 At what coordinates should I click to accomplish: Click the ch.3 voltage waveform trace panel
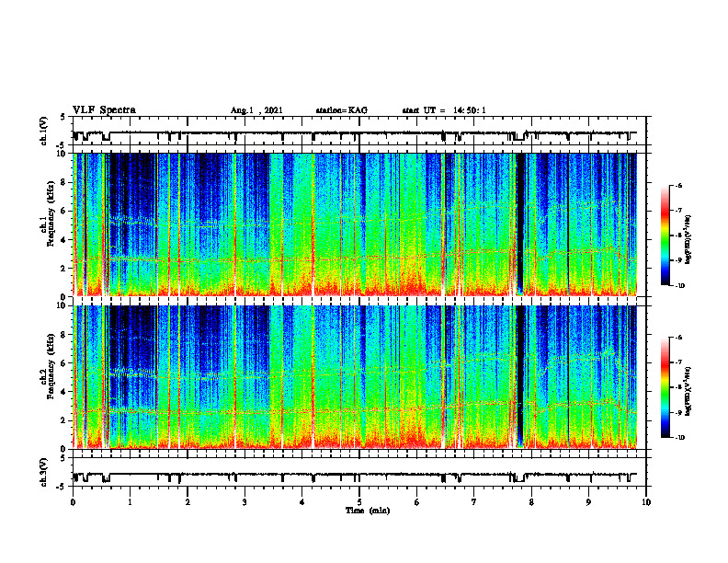359,472
